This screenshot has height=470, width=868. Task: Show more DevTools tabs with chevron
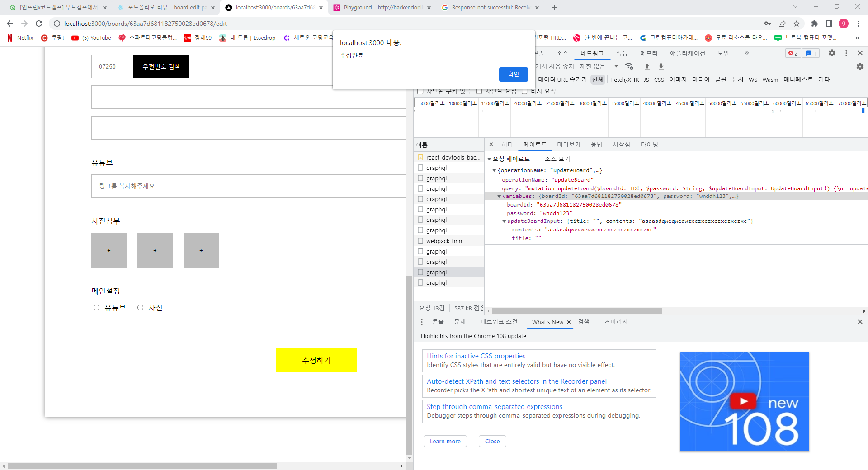(x=747, y=53)
